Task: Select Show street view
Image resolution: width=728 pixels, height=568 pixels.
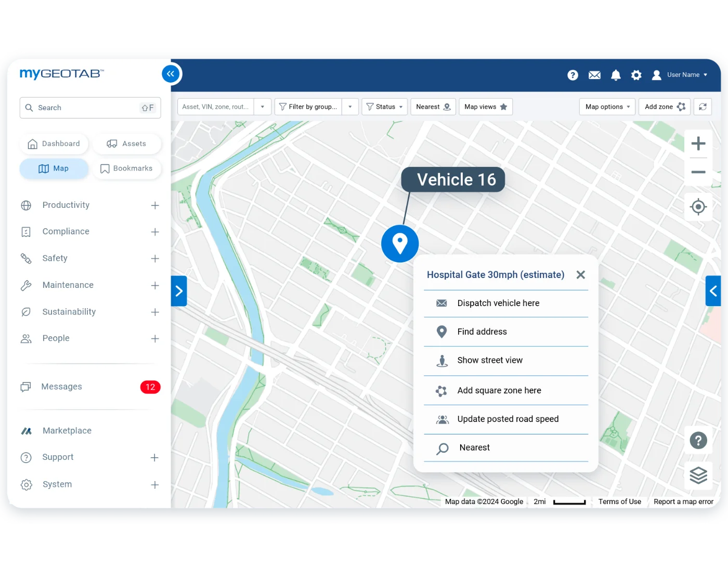Action: pos(506,361)
